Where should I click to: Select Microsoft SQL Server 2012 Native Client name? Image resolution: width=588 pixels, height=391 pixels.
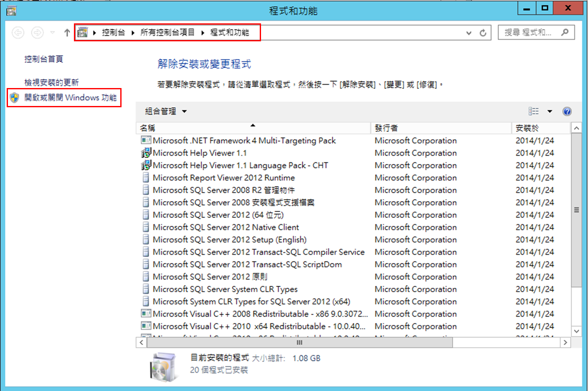coord(226,227)
